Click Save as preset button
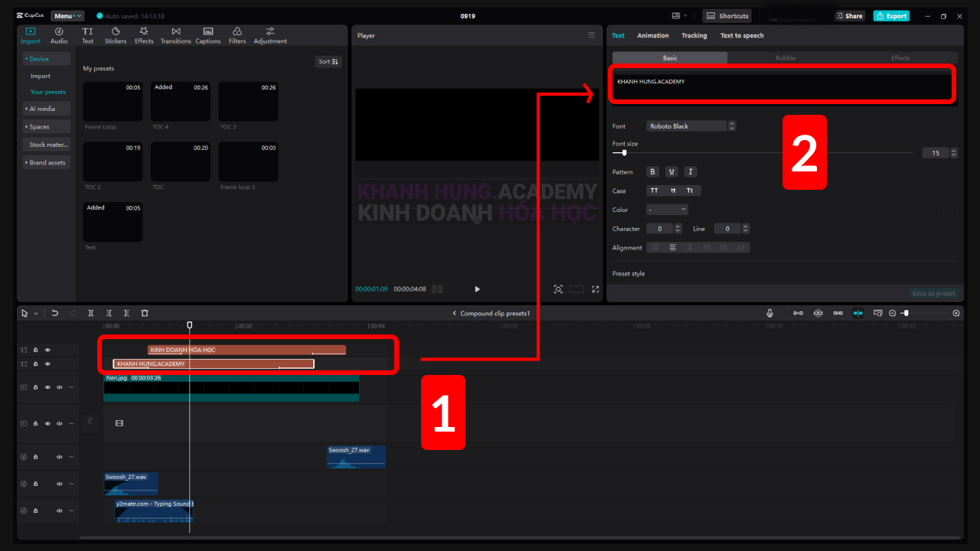 click(x=933, y=293)
